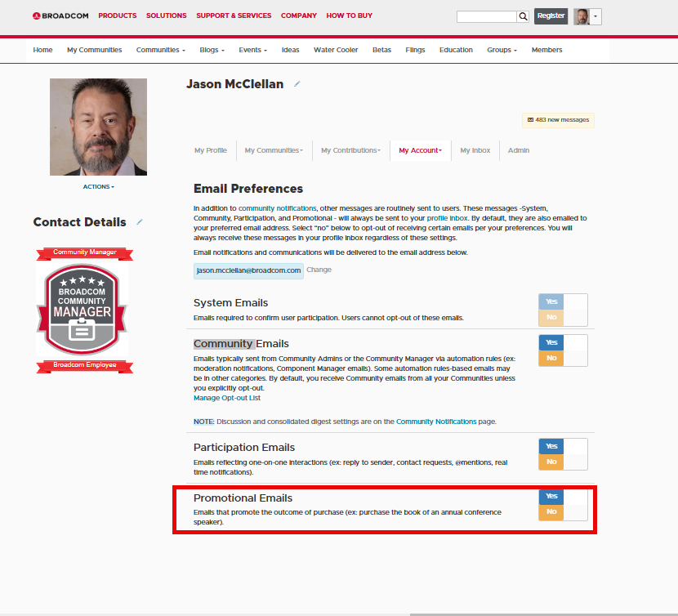Go to the Home navigation link
The width and height of the screenshot is (678, 616).
pos(42,50)
